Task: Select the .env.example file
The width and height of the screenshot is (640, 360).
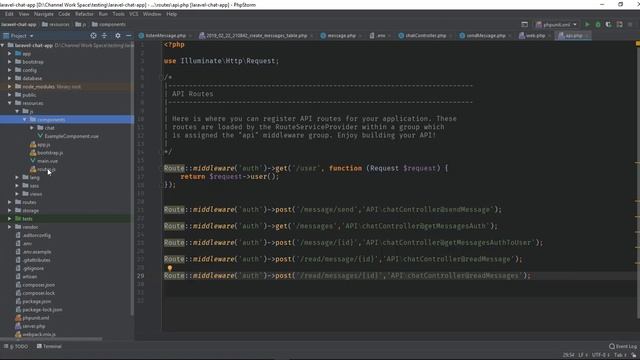Action: tap(37, 252)
